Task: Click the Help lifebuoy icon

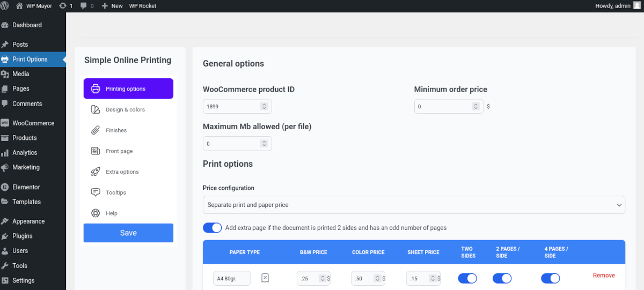Action: click(96, 213)
